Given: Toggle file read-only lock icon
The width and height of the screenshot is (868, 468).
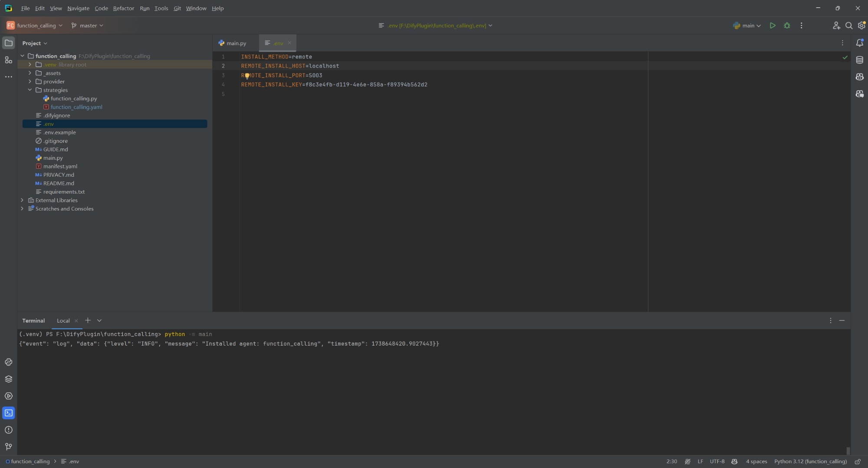Looking at the screenshot, I should click(858, 461).
